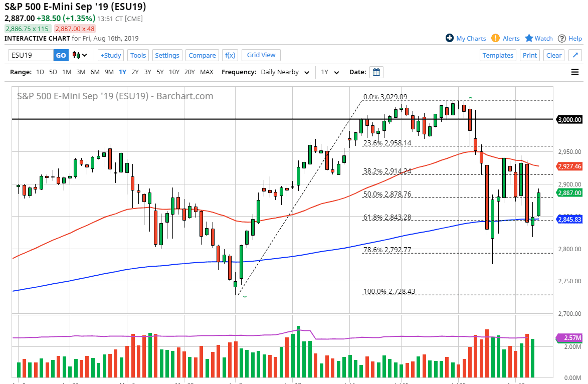Open saved chart Templates

pos(498,55)
